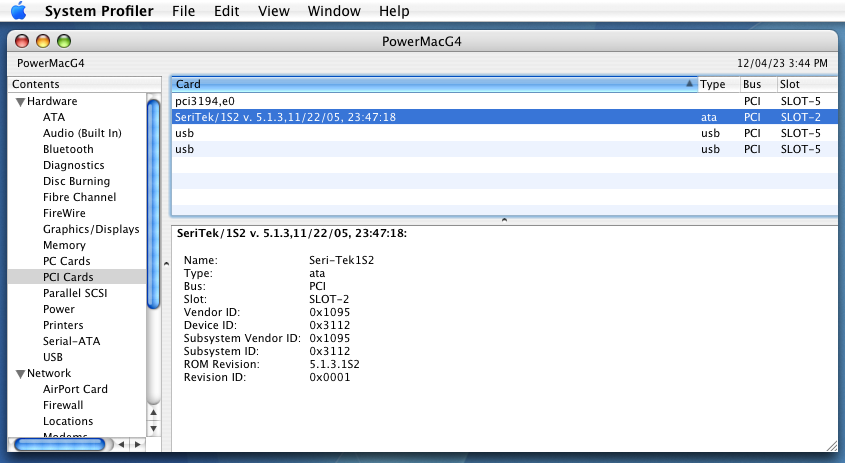This screenshot has height=463, width=845.
Task: Collapse the Hardware section triangle
Action: tap(20, 101)
